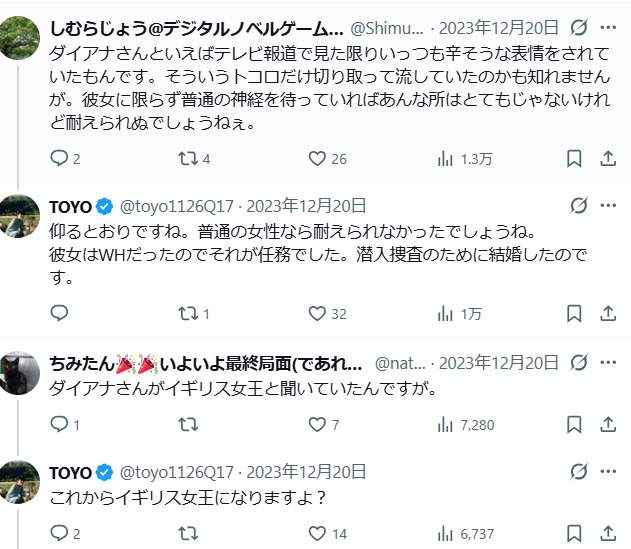
Task: Open more options on しむらじょう tweet
Action: (x=608, y=27)
